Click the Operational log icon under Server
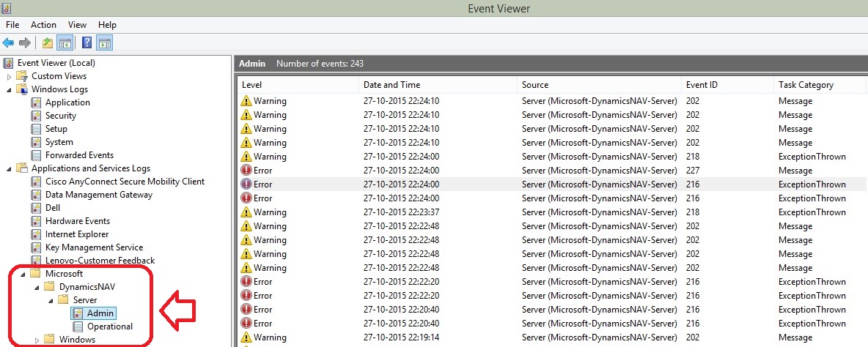This screenshot has width=868, height=347. click(78, 327)
